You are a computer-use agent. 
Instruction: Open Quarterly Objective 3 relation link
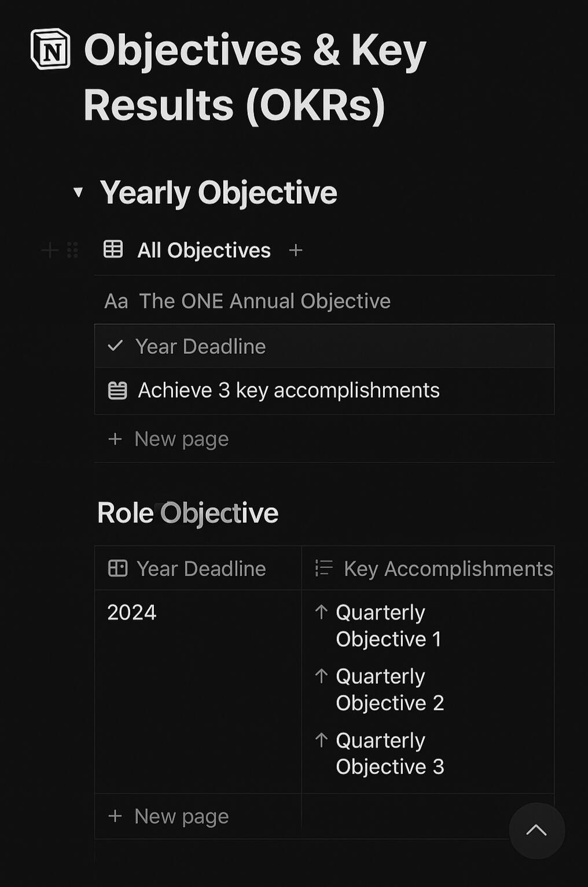(x=389, y=753)
